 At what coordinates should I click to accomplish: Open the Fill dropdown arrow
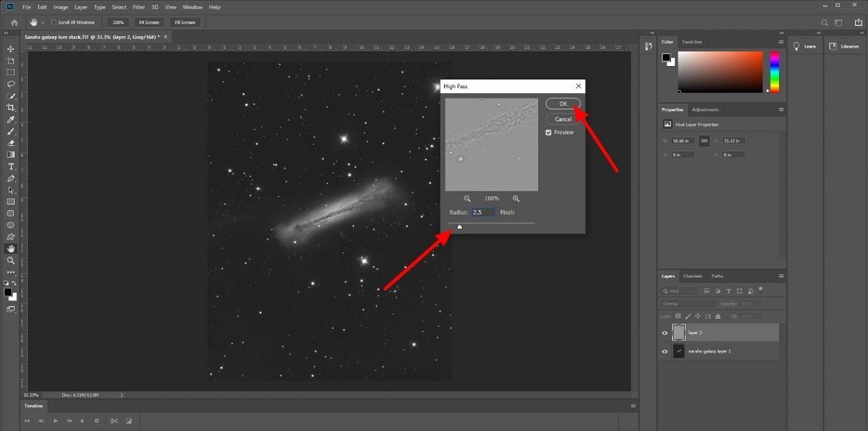coord(759,316)
